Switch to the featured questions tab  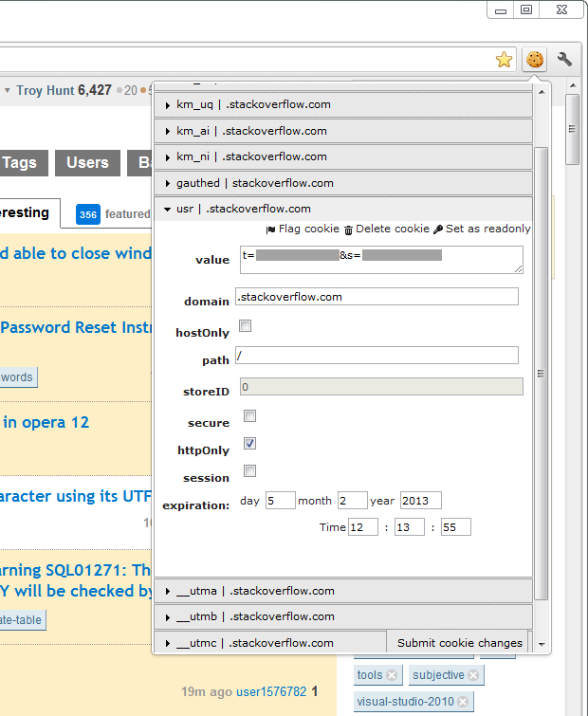point(113,214)
